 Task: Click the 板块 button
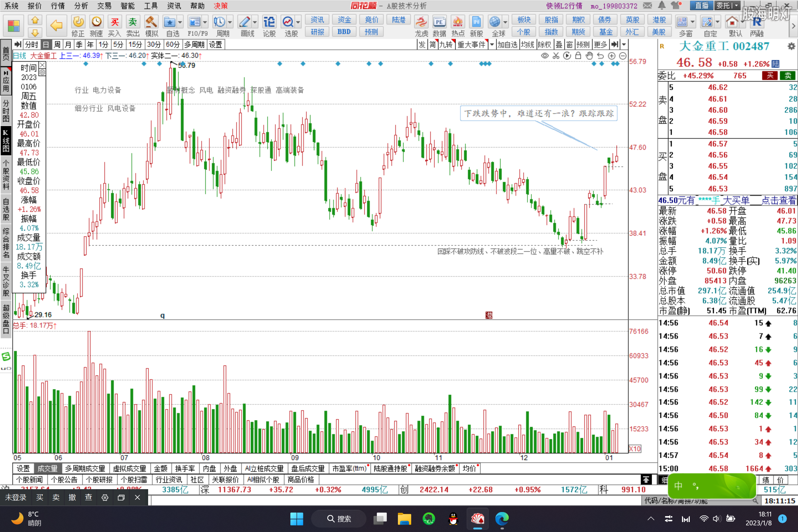point(524,20)
